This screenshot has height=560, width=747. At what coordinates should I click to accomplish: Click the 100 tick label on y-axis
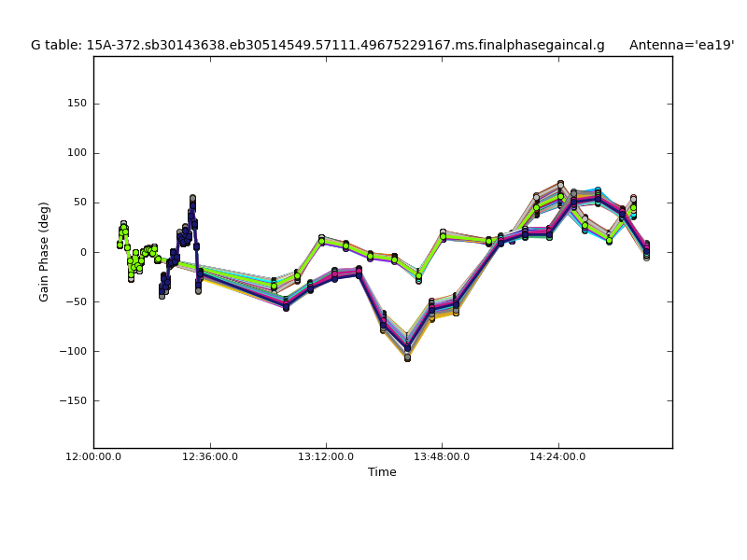pyautogui.click(x=76, y=153)
